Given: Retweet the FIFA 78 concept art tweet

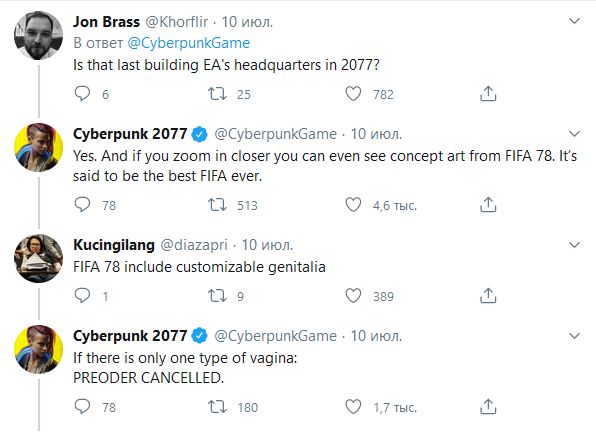Looking at the screenshot, I should (x=217, y=205).
